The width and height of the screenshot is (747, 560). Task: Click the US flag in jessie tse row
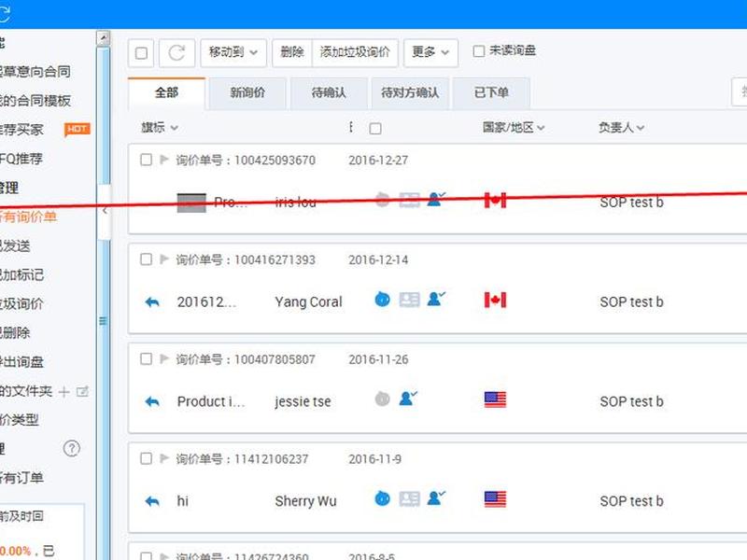click(x=496, y=399)
